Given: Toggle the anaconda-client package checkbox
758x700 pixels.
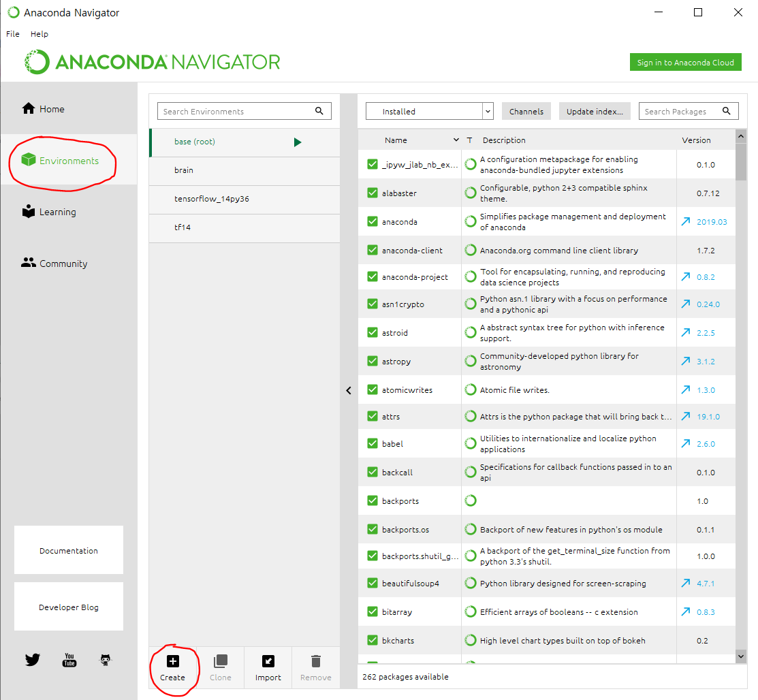Looking at the screenshot, I should [373, 250].
